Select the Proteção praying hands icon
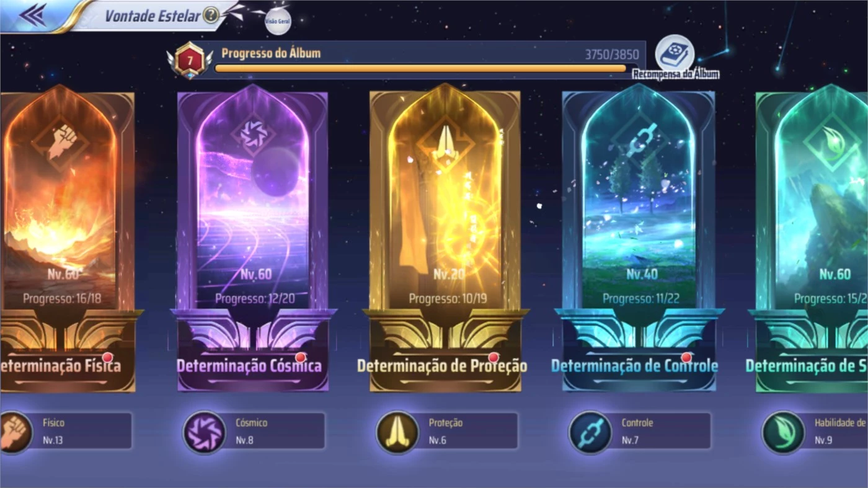The height and width of the screenshot is (488, 868). point(397,432)
